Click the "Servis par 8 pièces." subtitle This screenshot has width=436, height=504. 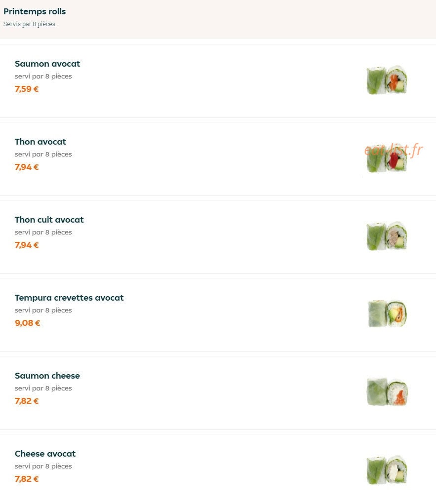point(30,24)
